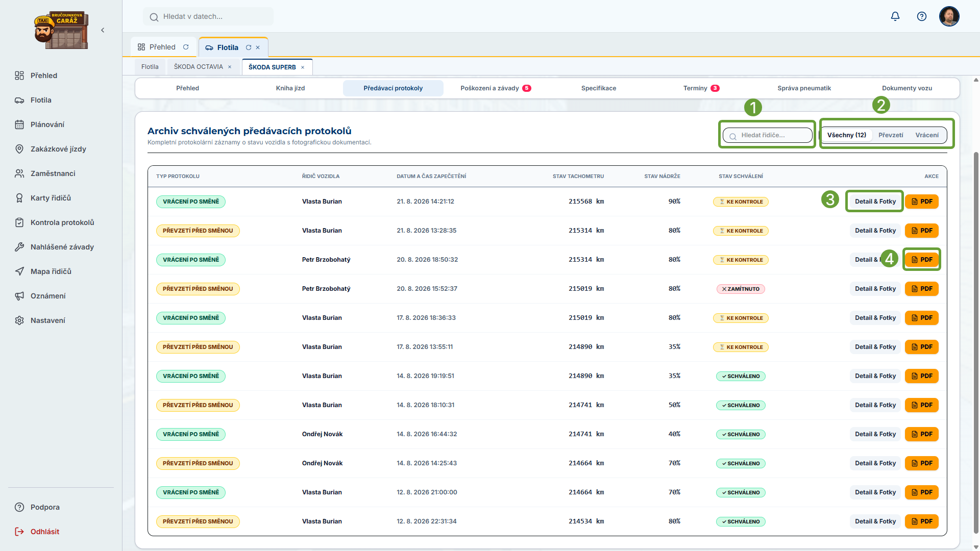Open Detail & Fotky for zamítnuto protocol
The height and width of the screenshot is (551, 980).
(x=875, y=289)
